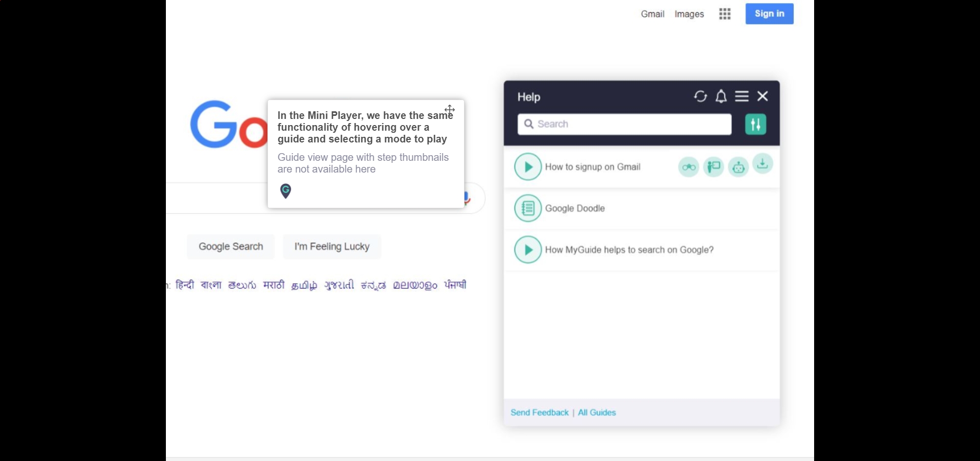This screenshot has height=461, width=980.
Task: Click the voice search microphone icon
Action: (468, 198)
